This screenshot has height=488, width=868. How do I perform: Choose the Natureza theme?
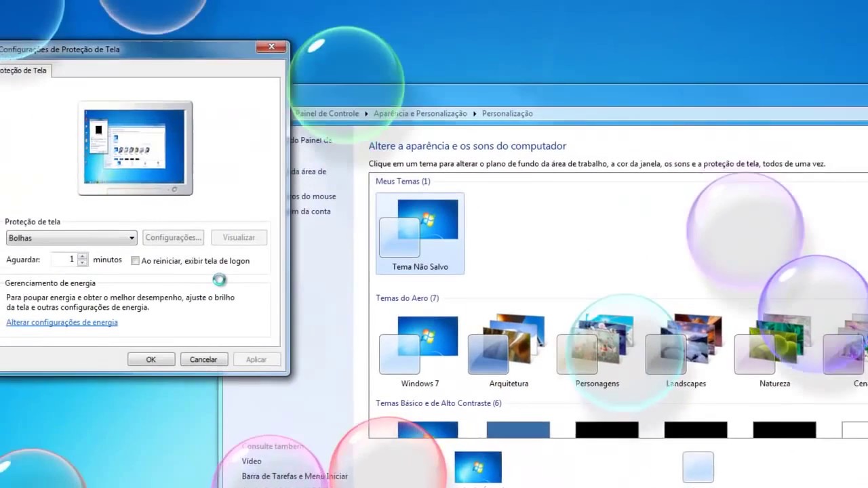coord(774,352)
